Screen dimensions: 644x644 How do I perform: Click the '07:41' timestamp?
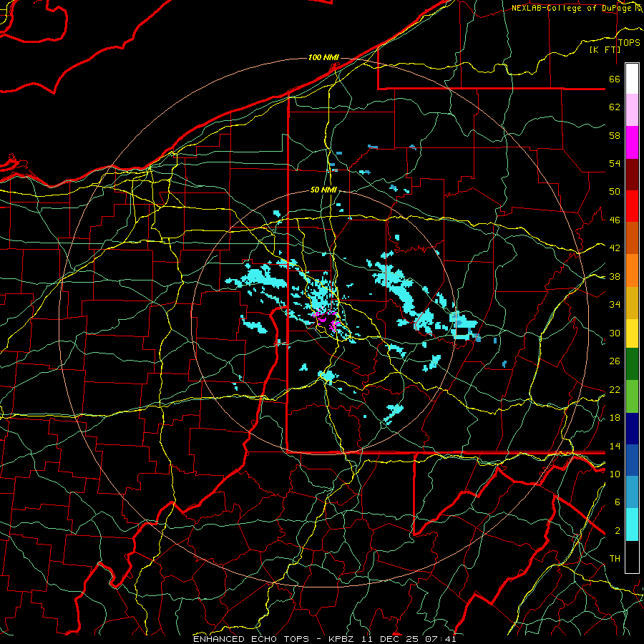(441, 639)
